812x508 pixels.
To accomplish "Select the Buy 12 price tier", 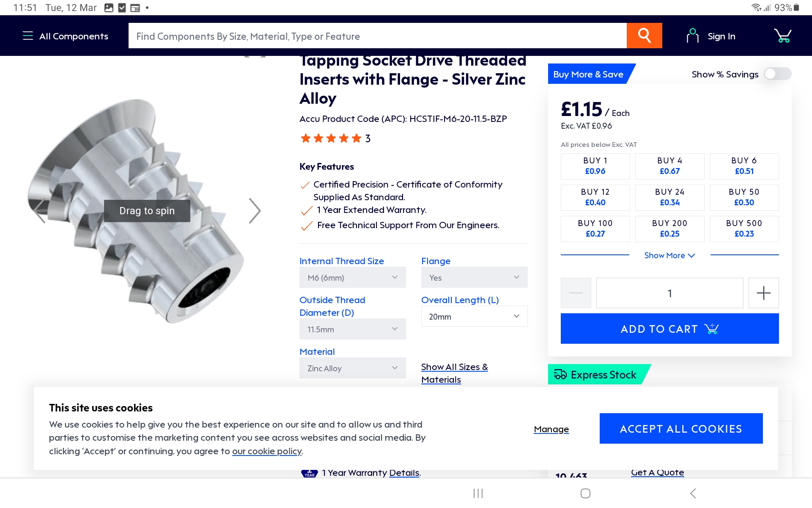I will click(x=595, y=197).
